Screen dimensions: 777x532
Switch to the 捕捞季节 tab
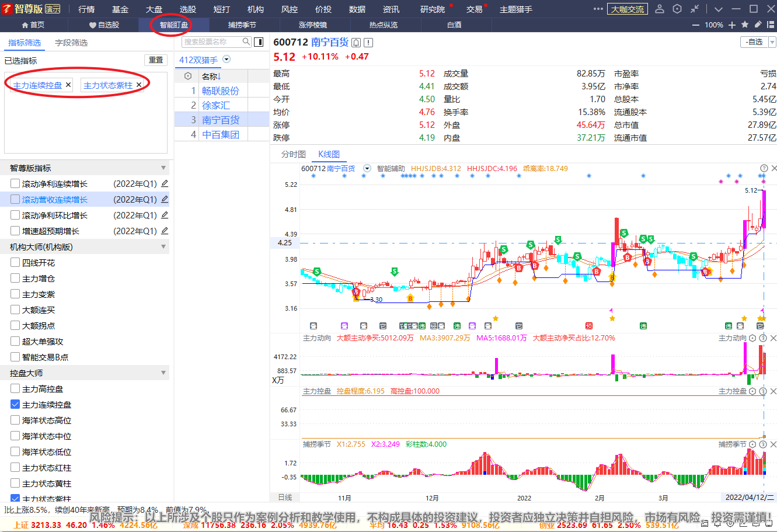tap(242, 25)
